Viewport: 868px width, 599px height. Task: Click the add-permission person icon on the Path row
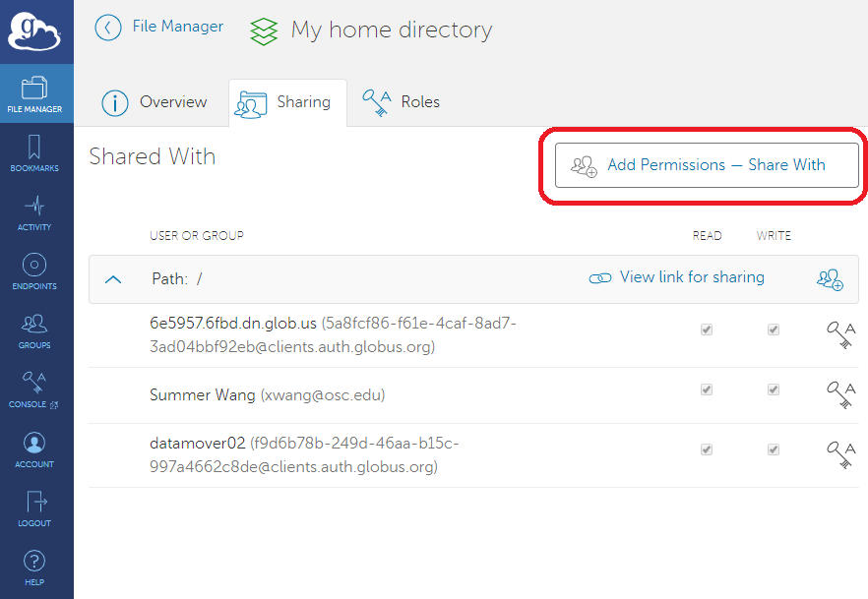831,279
